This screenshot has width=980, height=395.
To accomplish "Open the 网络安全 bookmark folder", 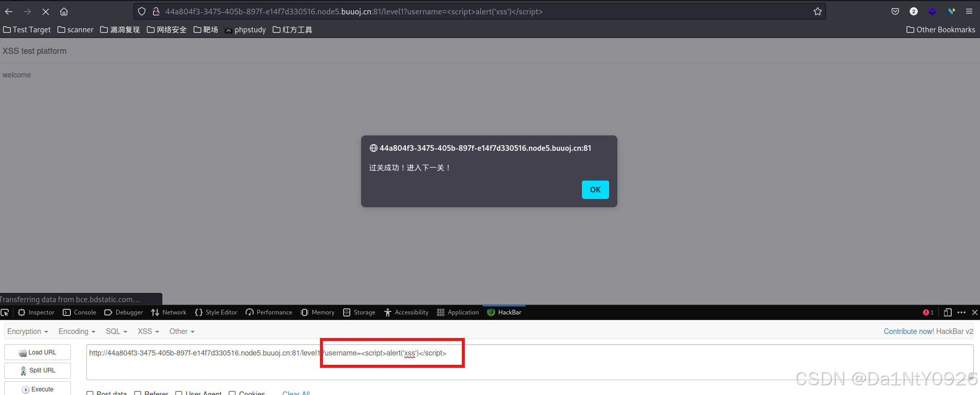I will click(x=167, y=30).
